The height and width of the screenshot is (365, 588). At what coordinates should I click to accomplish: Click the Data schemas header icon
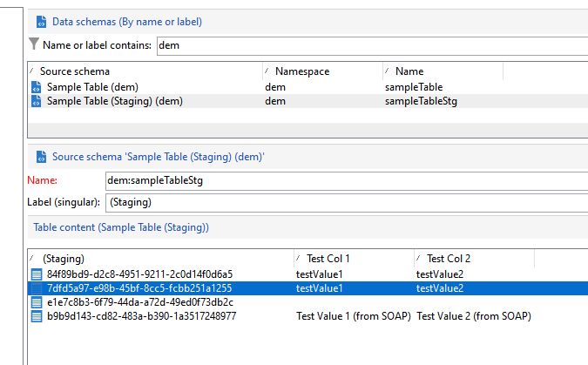point(39,21)
